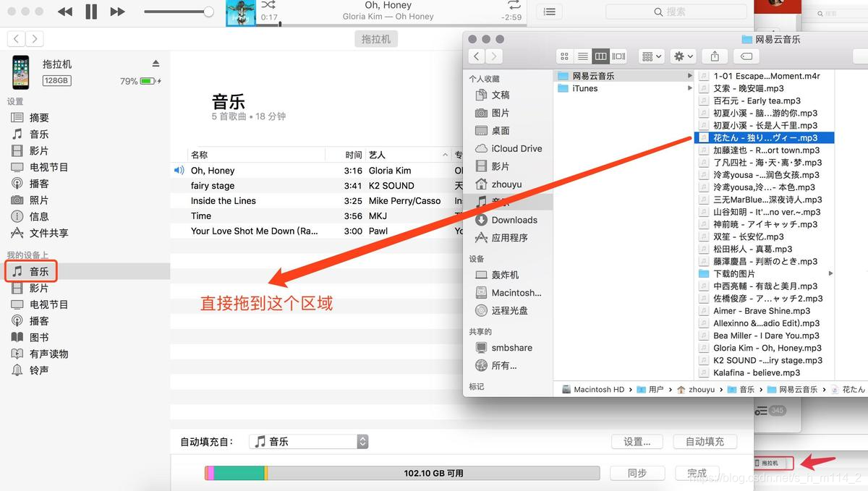Select 图书 on device

(x=39, y=337)
